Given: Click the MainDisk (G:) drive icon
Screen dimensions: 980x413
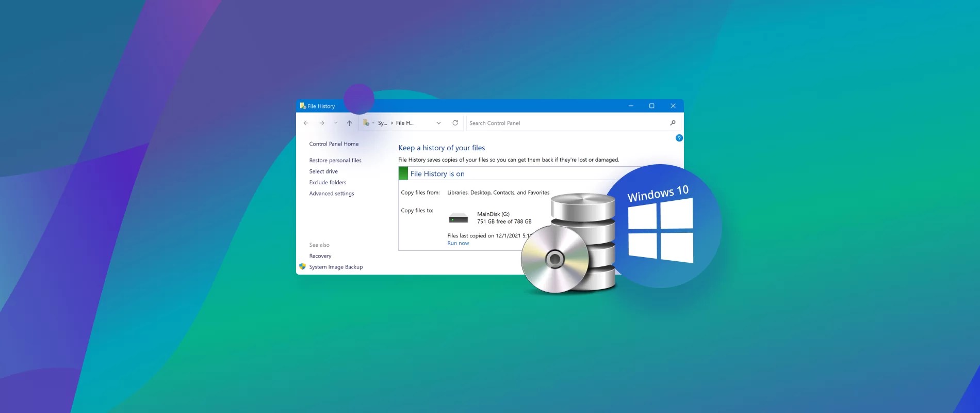Looking at the screenshot, I should pos(458,218).
